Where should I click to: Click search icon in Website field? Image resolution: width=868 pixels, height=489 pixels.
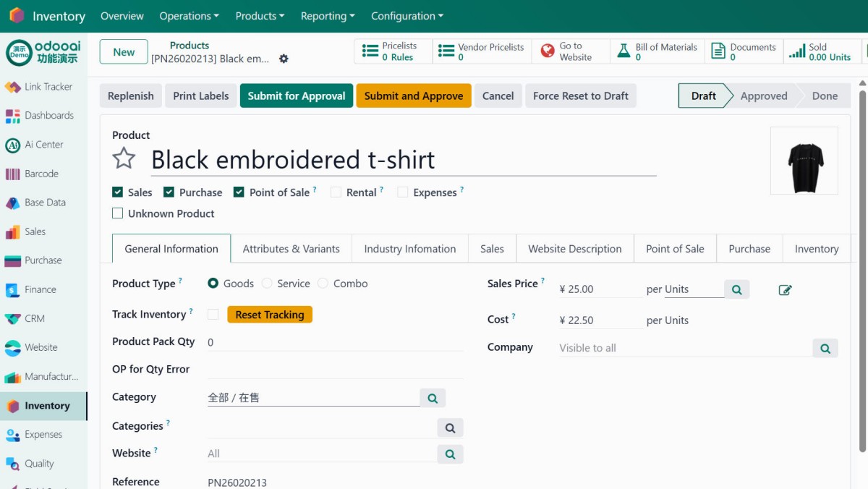pos(450,454)
